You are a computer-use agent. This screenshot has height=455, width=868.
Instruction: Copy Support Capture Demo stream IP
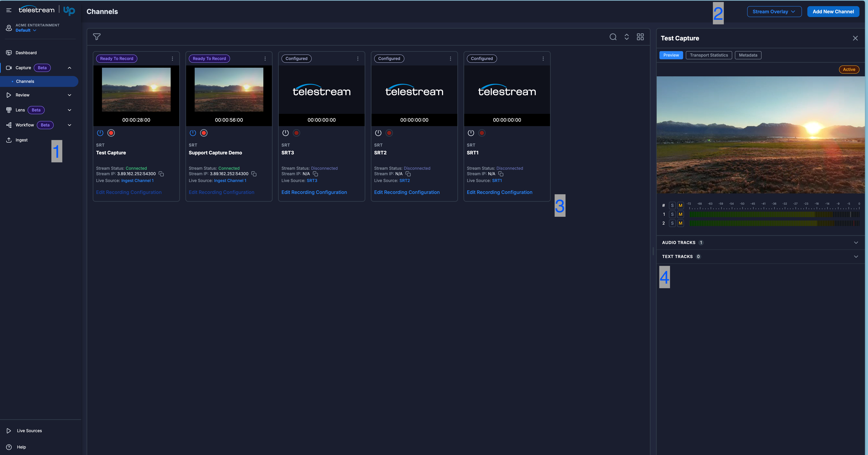coord(254,174)
